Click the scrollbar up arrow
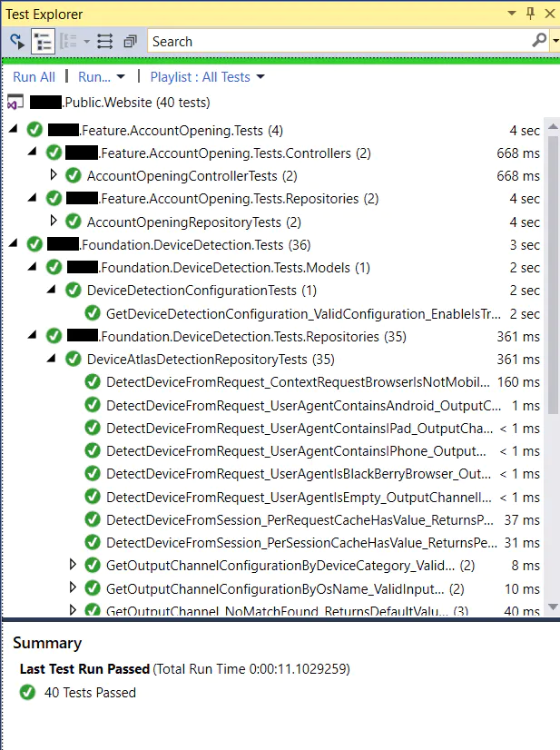Image resolution: width=560 pixels, height=750 pixels. (553, 127)
